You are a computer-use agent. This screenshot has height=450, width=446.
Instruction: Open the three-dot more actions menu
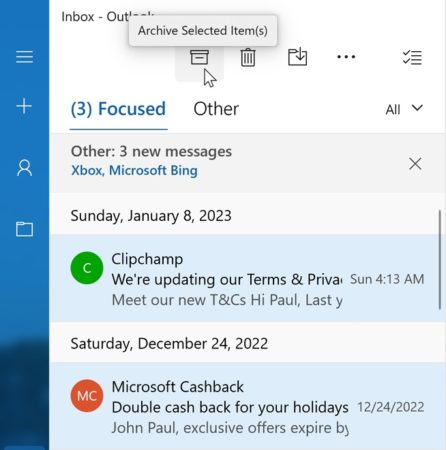coord(346,57)
